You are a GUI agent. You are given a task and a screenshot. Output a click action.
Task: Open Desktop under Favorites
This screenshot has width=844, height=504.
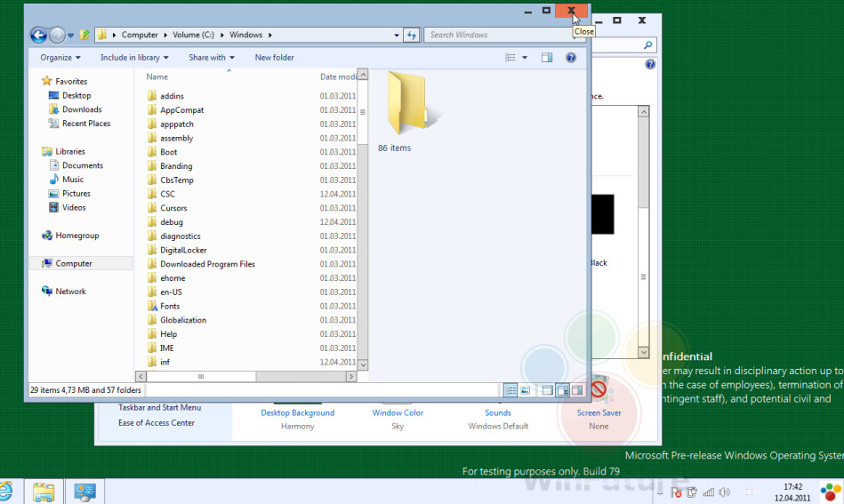pos(69,95)
